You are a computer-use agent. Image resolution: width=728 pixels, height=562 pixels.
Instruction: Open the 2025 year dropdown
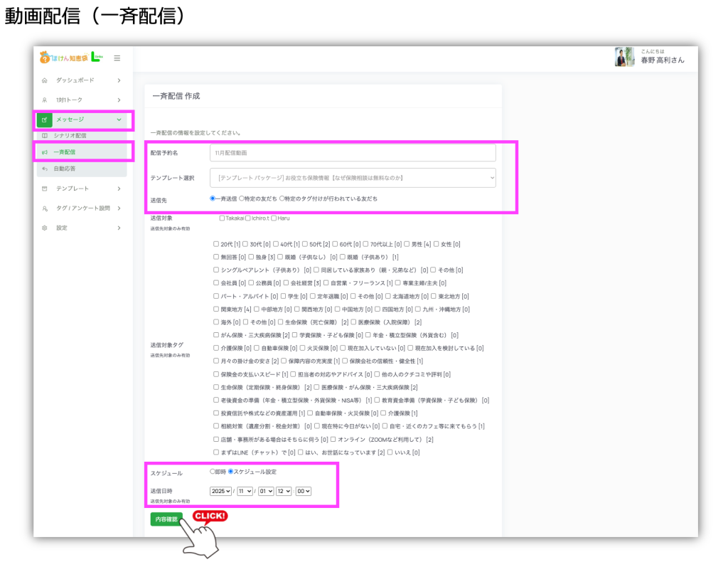point(220,492)
